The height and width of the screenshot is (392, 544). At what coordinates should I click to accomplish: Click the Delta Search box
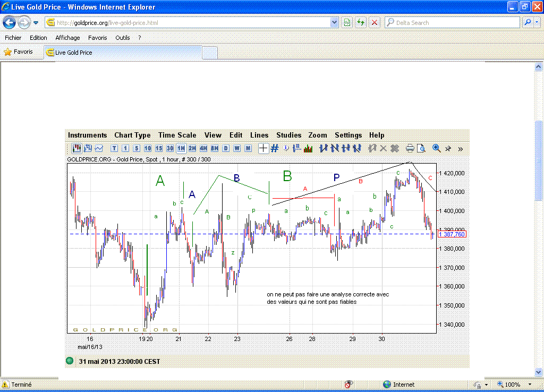click(x=453, y=22)
